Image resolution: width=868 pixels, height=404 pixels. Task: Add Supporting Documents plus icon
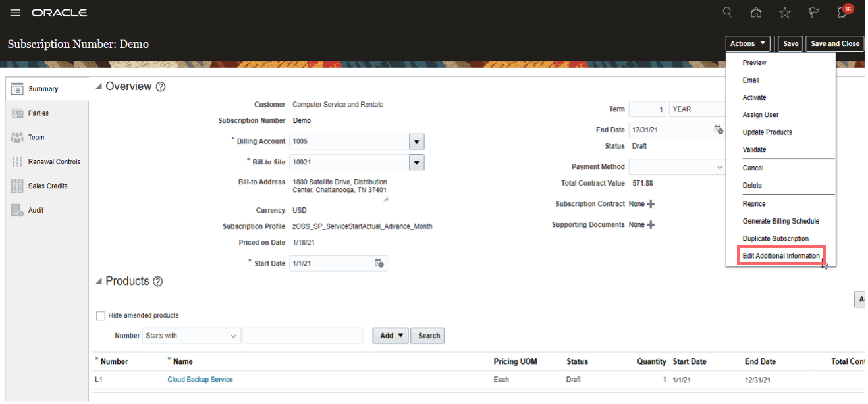coord(651,225)
